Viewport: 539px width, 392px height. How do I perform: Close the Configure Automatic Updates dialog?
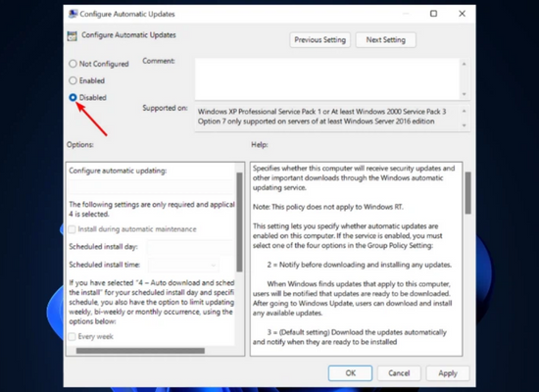(x=462, y=14)
